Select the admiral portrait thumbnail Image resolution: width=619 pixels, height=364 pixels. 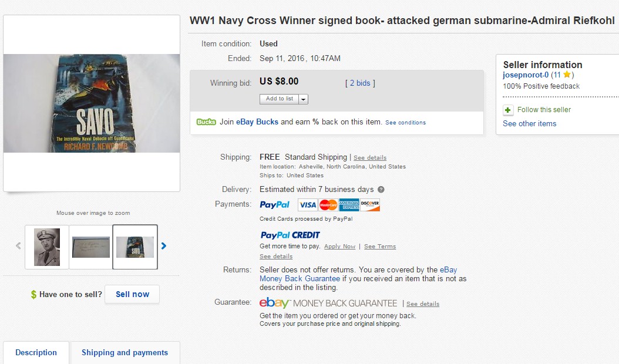[x=47, y=247]
